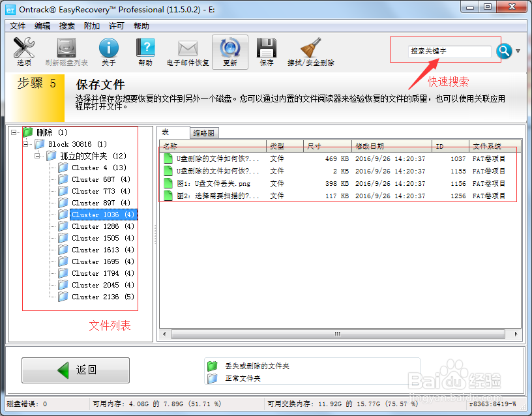Screen dimensions: 532x416
Task: Select Cluster 4 (13) folder
Action: point(93,168)
